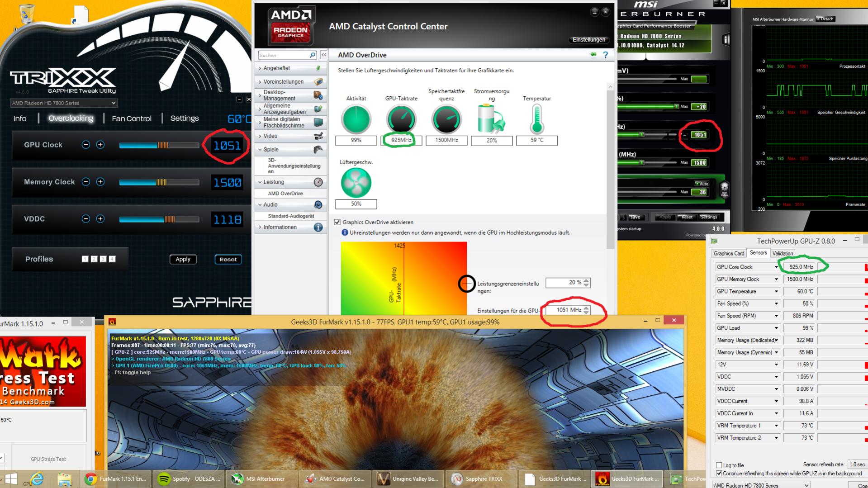Increase Memory Clock with plus icon in TRIXX
868x488 pixels.
tap(100, 182)
